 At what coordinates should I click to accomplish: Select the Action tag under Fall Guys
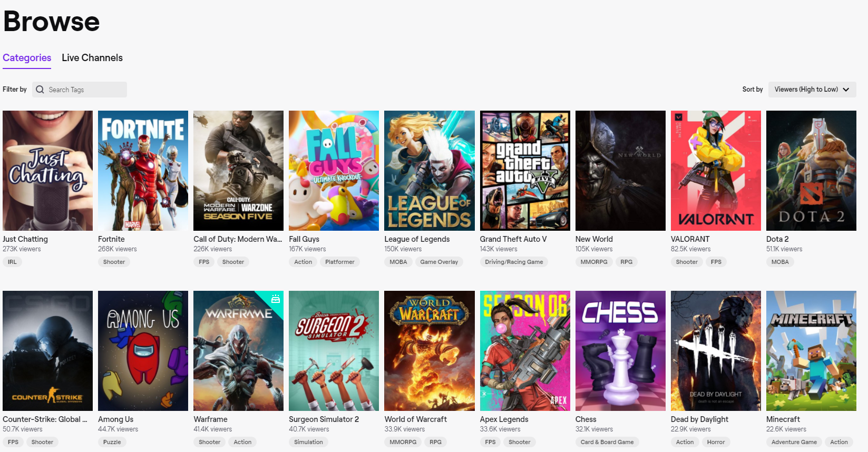click(303, 262)
